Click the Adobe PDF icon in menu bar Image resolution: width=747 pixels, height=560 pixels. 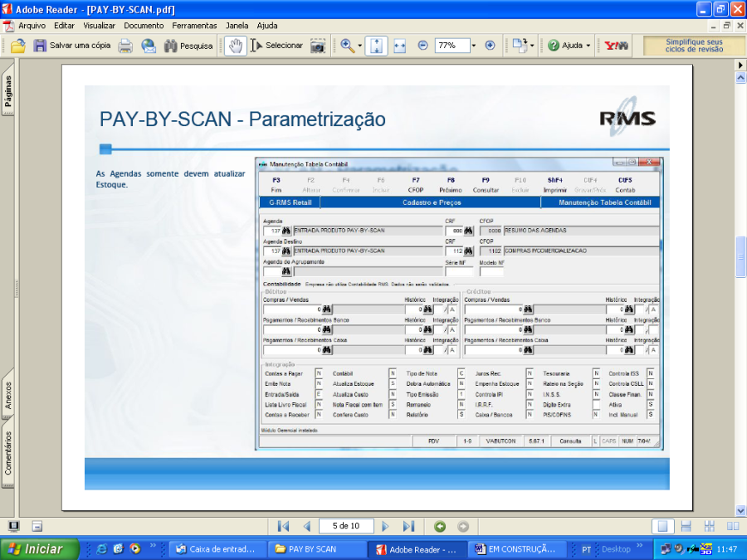coord(8,27)
